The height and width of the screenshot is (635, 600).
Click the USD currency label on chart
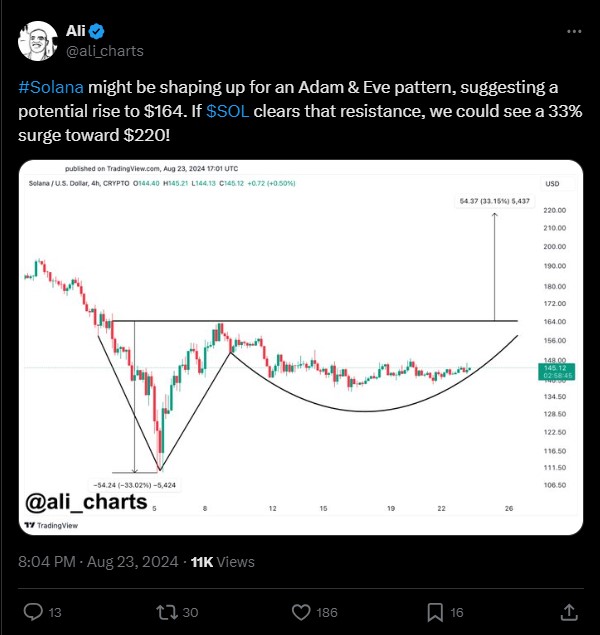[552, 183]
